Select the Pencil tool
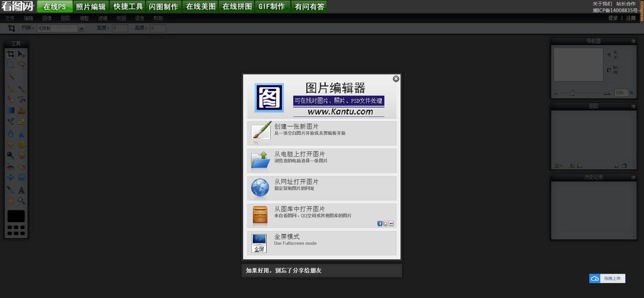Image resolution: width=644 pixels, height=298 pixels. pos(11,89)
